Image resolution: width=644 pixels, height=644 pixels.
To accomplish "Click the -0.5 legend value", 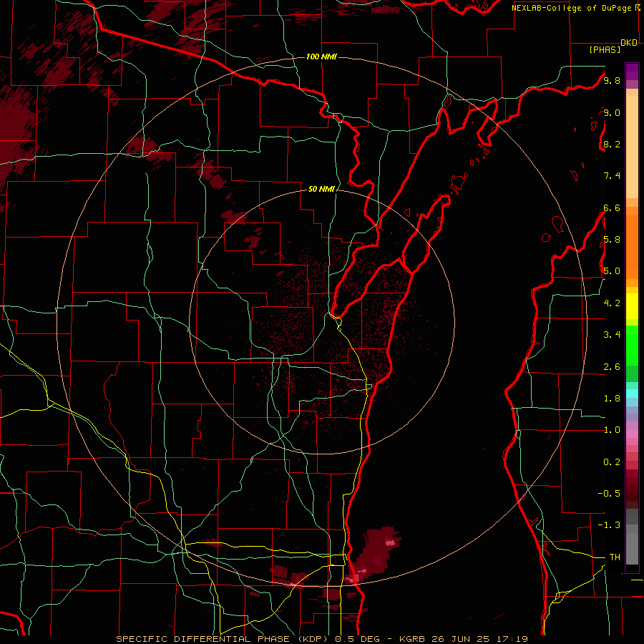I will (x=609, y=493).
